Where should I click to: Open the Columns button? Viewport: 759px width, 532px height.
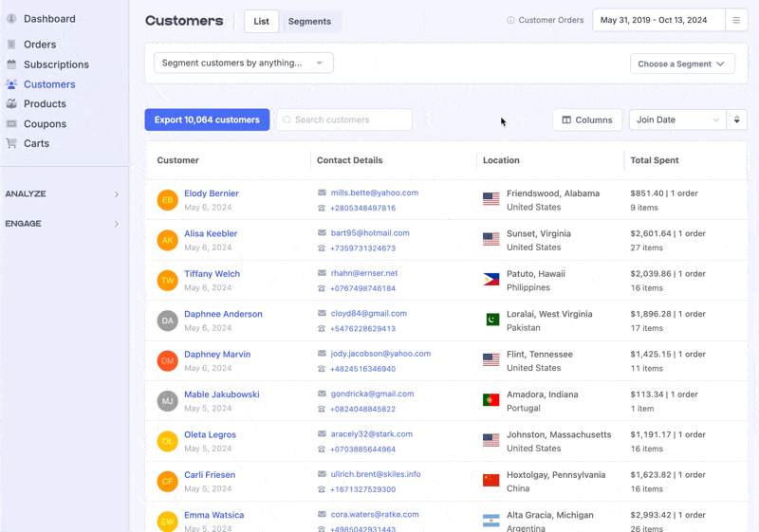(x=586, y=120)
